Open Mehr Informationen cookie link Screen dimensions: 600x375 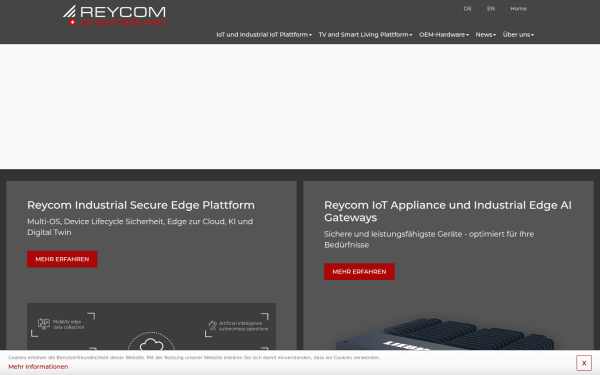tap(38, 367)
